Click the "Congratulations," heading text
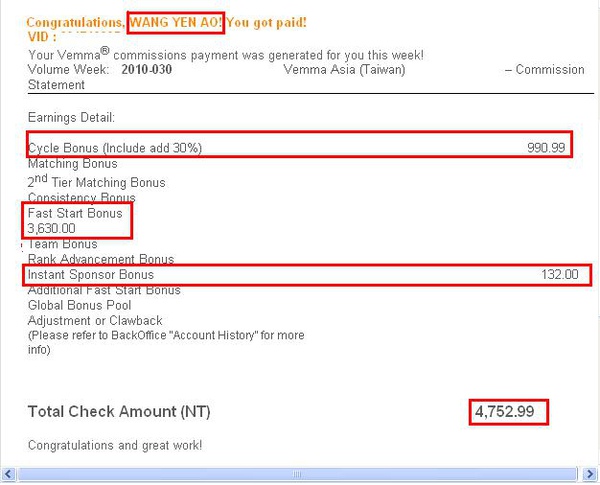 (x=76, y=23)
